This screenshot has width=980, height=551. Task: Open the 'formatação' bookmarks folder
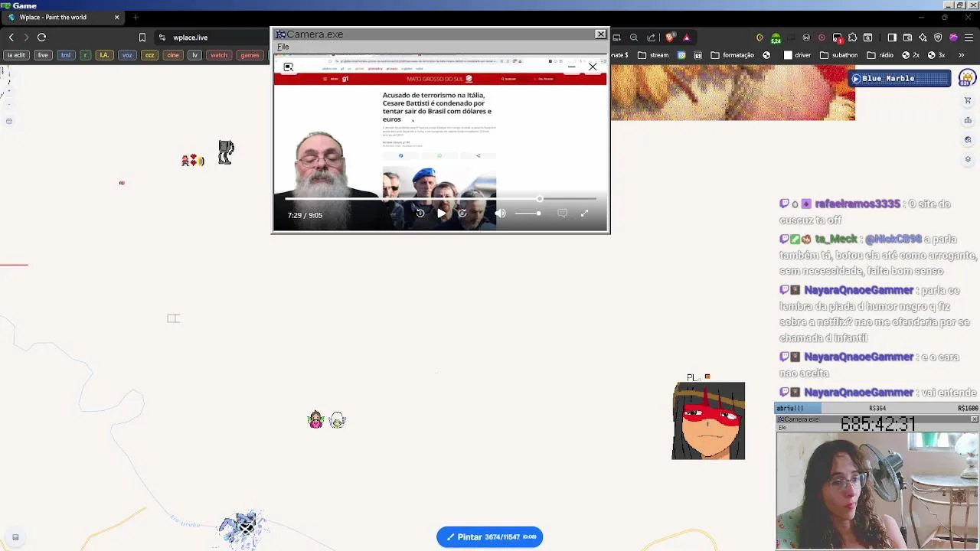(733, 55)
